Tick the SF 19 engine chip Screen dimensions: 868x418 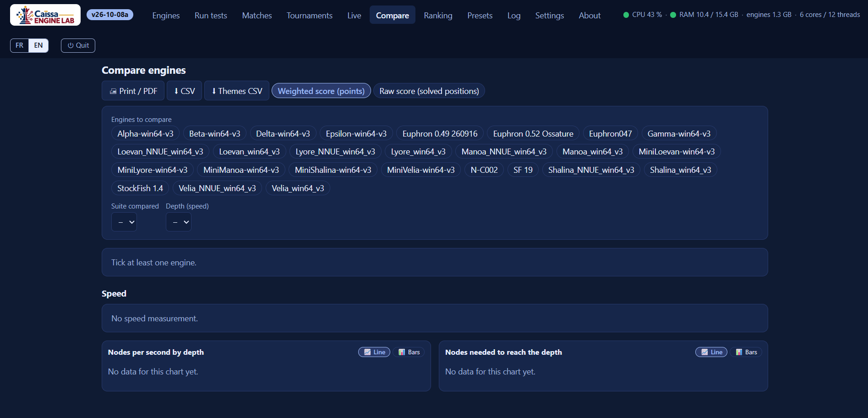pyautogui.click(x=523, y=170)
